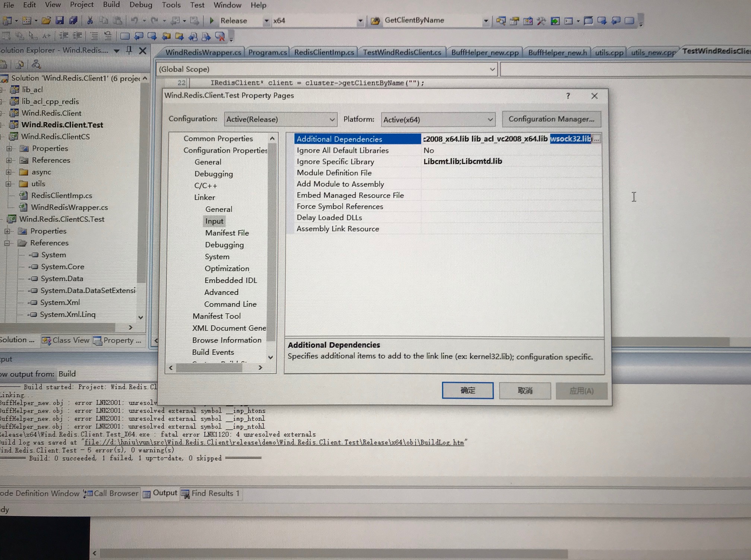Open the Tools menu

171,5
